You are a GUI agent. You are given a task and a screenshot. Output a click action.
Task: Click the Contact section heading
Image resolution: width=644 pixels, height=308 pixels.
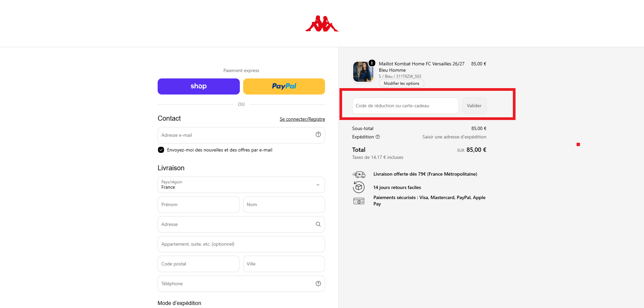(169, 118)
